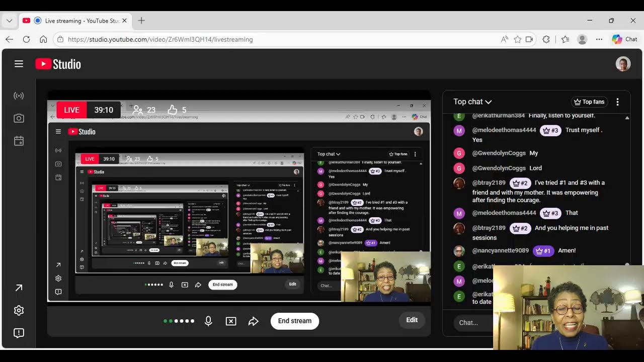
Task: Select the Live streaming - YouTube Studio tab
Action: click(75, 21)
